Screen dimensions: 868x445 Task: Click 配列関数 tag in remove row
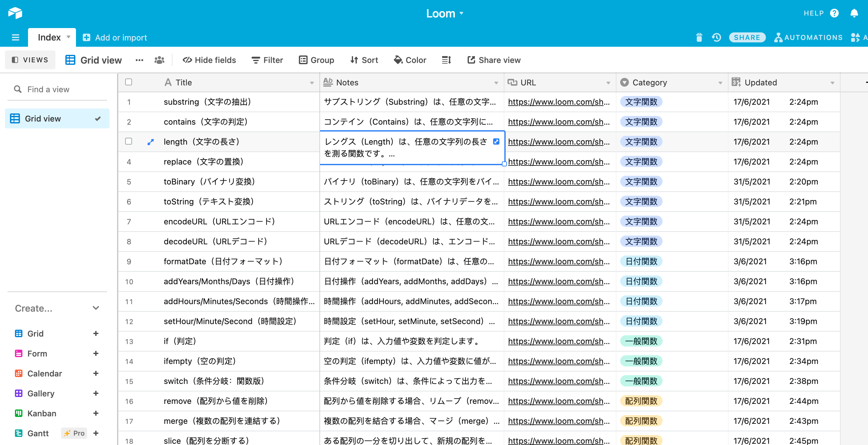[x=641, y=401]
